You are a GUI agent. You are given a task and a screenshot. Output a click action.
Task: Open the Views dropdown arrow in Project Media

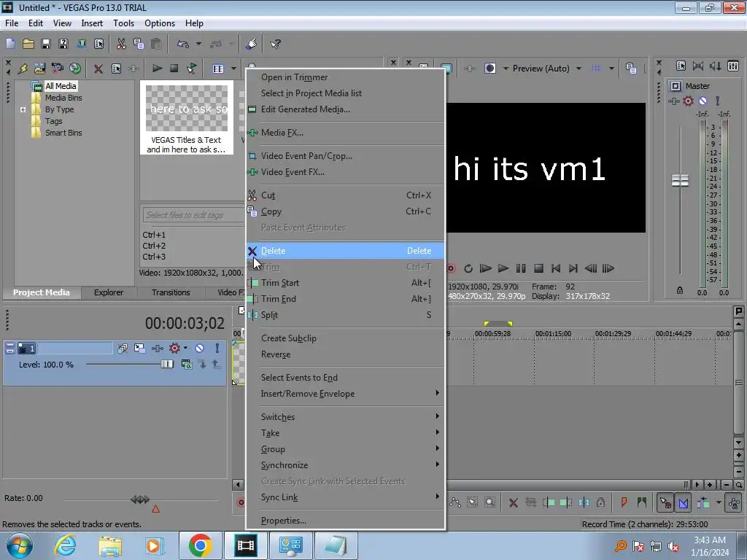pos(233,69)
